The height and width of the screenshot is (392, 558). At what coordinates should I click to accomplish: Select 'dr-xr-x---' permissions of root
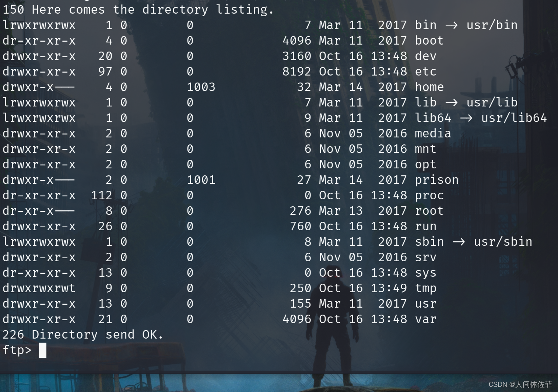[x=39, y=211]
